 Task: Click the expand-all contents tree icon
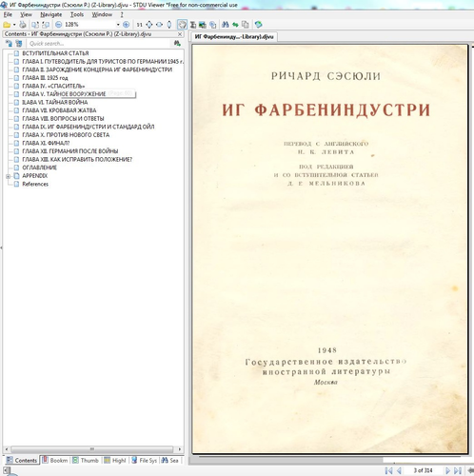pyautogui.click(x=9, y=44)
